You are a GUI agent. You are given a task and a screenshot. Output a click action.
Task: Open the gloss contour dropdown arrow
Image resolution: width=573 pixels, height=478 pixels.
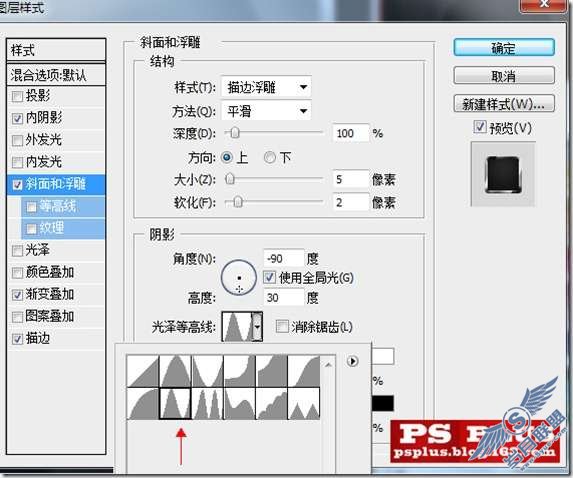click(x=258, y=326)
